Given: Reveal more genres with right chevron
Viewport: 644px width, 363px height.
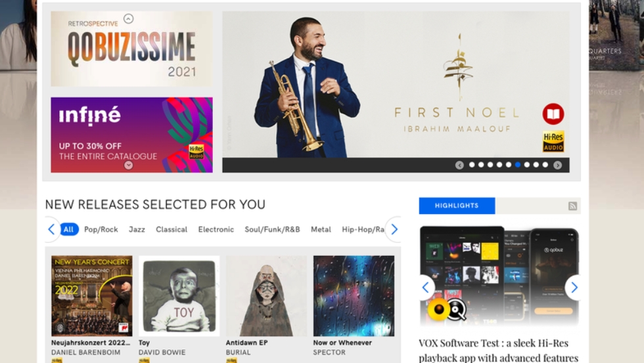Looking at the screenshot, I should click(394, 229).
